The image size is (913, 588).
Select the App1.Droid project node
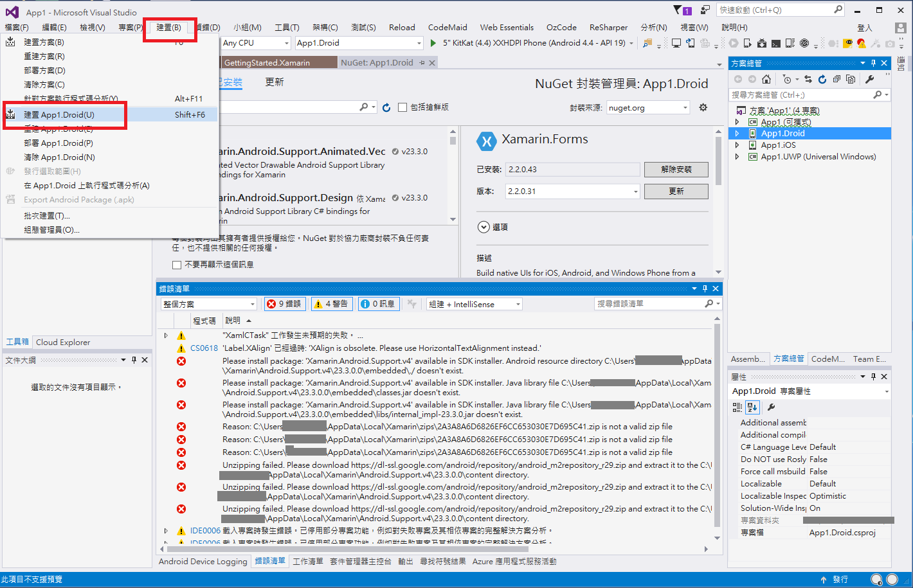pos(809,134)
